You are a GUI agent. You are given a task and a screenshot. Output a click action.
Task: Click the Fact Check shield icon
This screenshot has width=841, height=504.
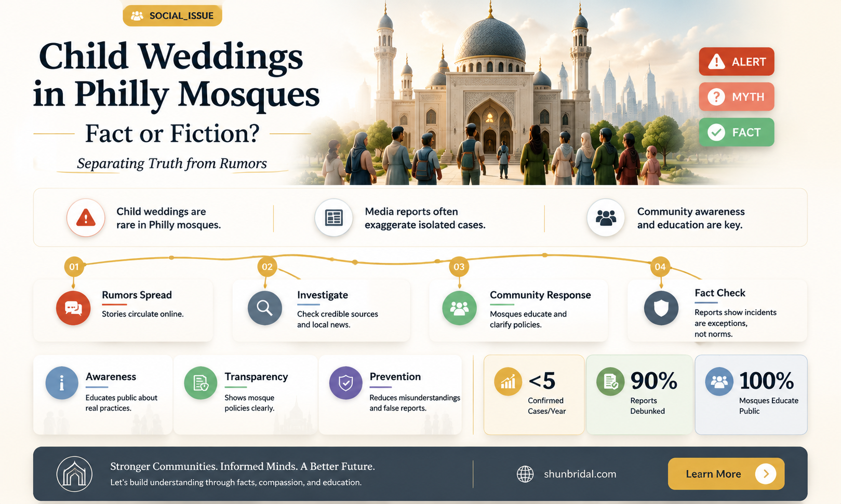click(x=661, y=308)
